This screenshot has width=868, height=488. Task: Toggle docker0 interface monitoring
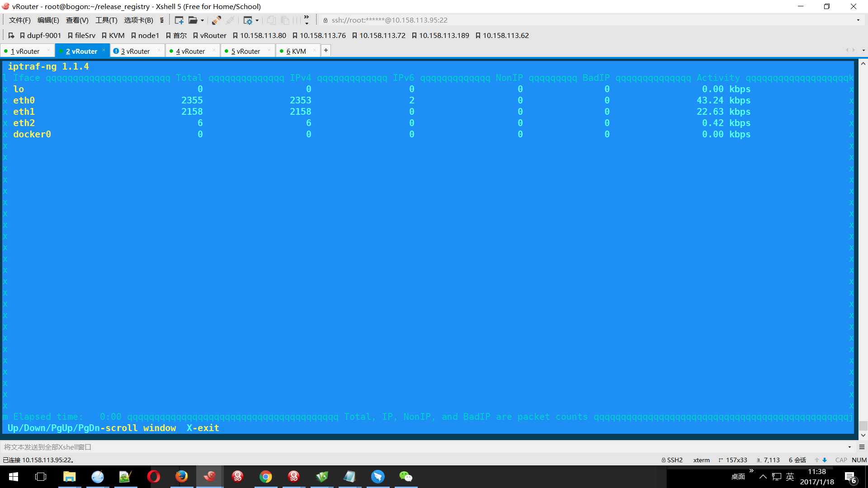click(32, 134)
